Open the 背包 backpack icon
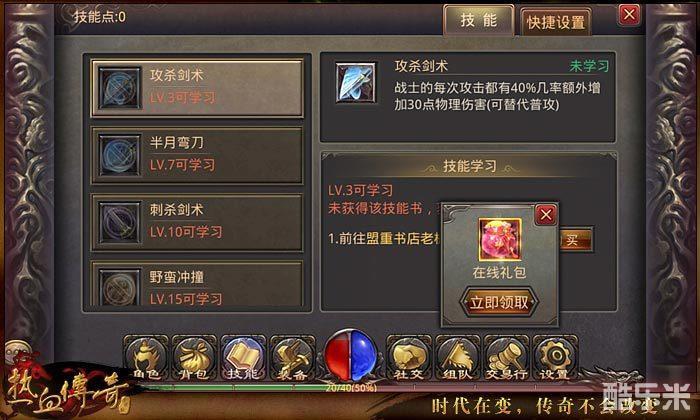This screenshot has width=700, height=420. tap(194, 358)
